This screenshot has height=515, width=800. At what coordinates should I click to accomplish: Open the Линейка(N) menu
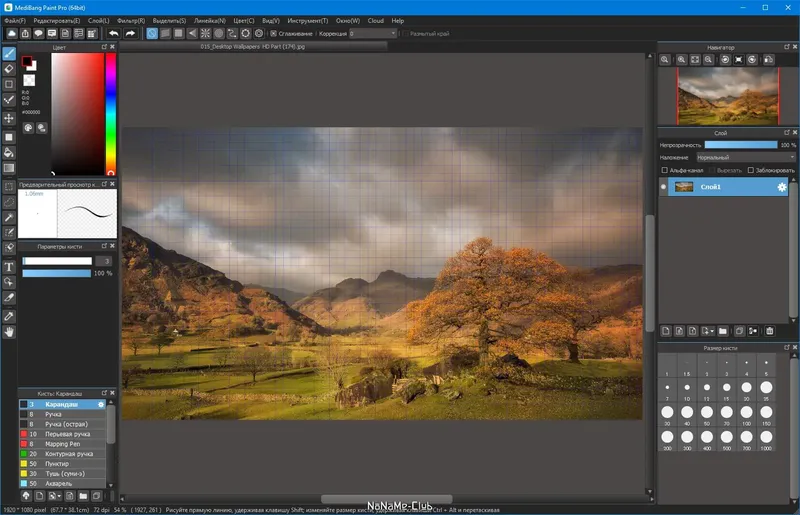tap(210, 21)
